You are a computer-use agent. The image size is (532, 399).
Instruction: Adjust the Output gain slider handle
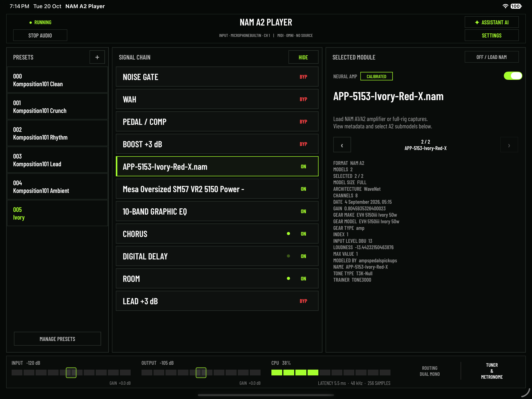[201, 373]
